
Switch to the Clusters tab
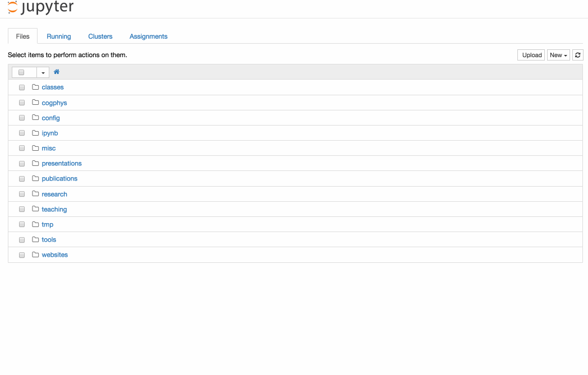[100, 36]
